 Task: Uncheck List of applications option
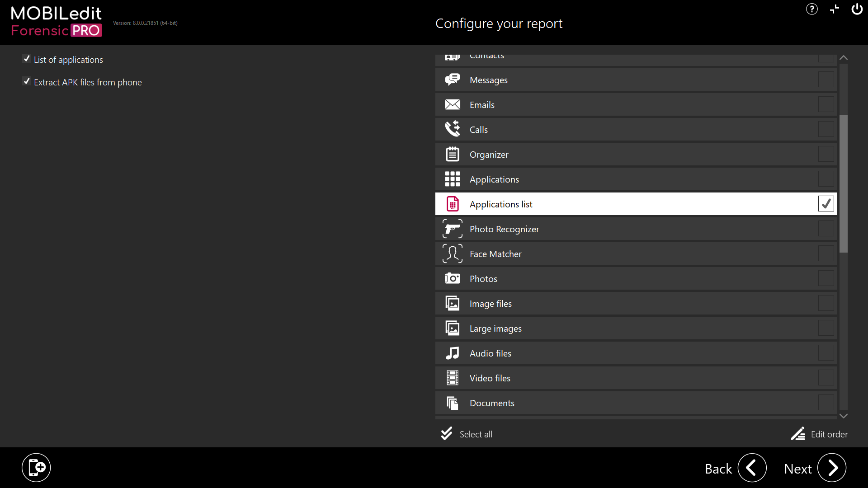[x=27, y=59]
